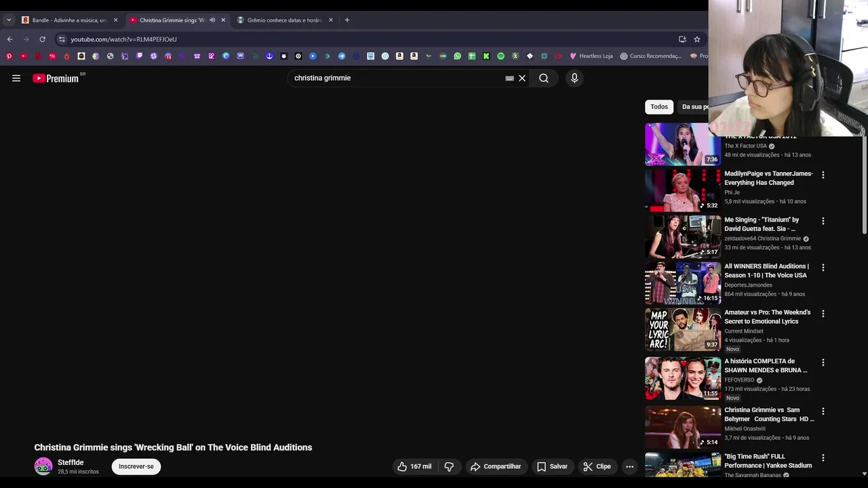Open the Curso: Recomendaç... bookmark

[x=650, y=56]
